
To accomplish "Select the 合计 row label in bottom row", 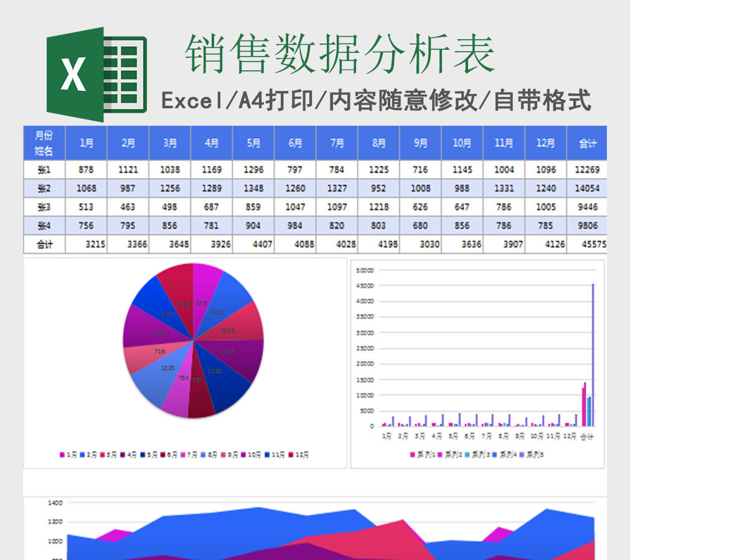I will coord(44,245).
